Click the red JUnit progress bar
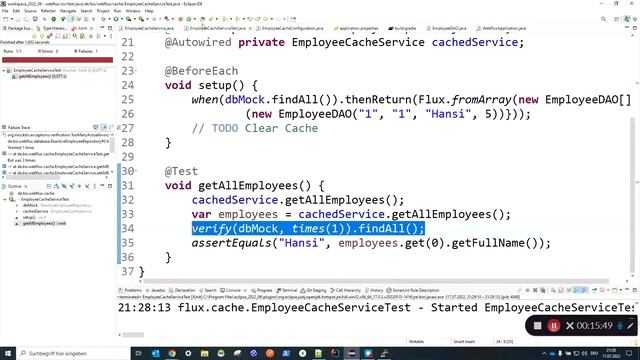Viewport: 640px width, 360px height. (x=58, y=60)
